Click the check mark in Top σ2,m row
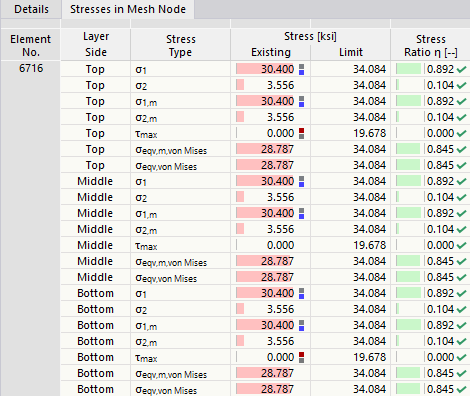The width and height of the screenshot is (470, 396). coord(462,117)
